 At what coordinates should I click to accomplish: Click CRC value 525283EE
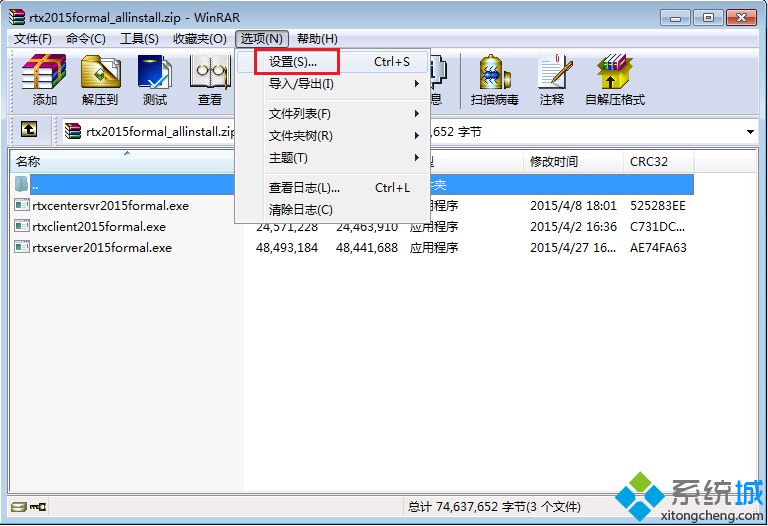pos(658,205)
